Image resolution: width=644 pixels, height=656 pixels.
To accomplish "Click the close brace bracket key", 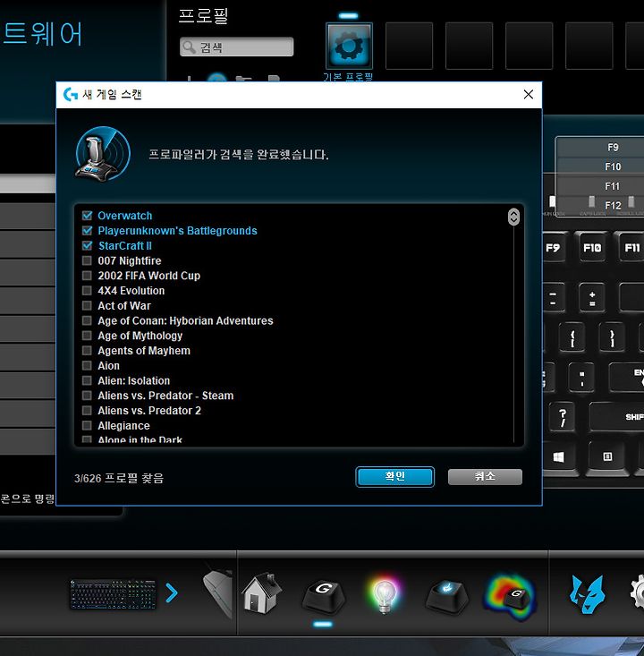I will coord(612,337).
